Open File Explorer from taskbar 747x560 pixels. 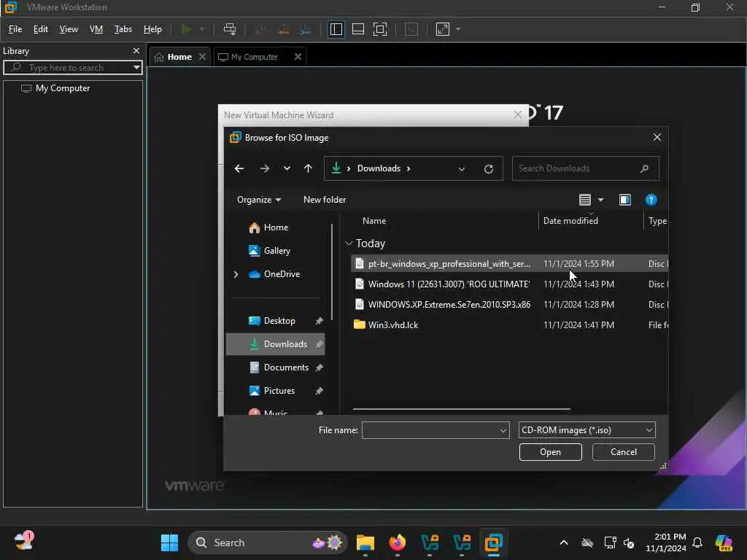[x=365, y=542]
